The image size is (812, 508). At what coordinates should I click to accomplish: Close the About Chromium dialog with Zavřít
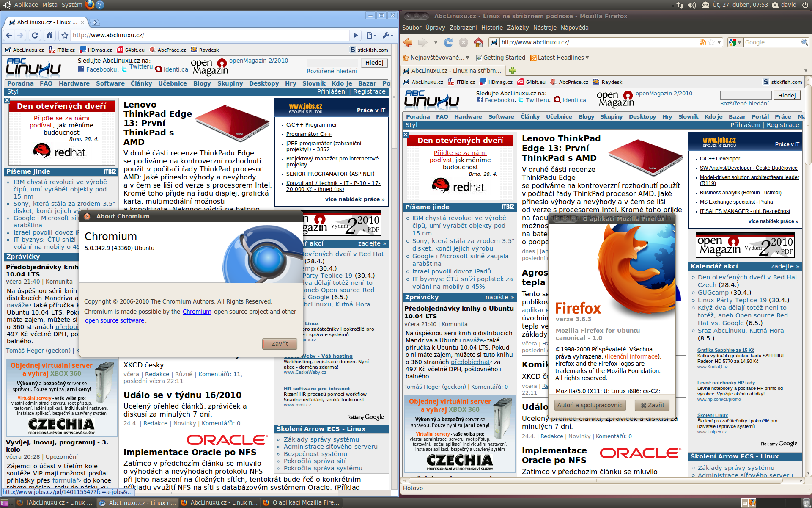tap(280, 344)
